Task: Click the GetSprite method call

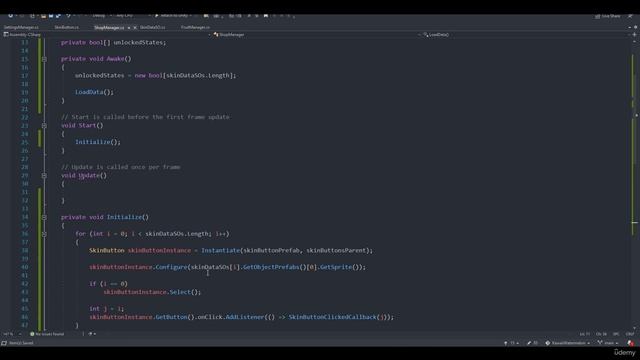Action: coord(336,267)
